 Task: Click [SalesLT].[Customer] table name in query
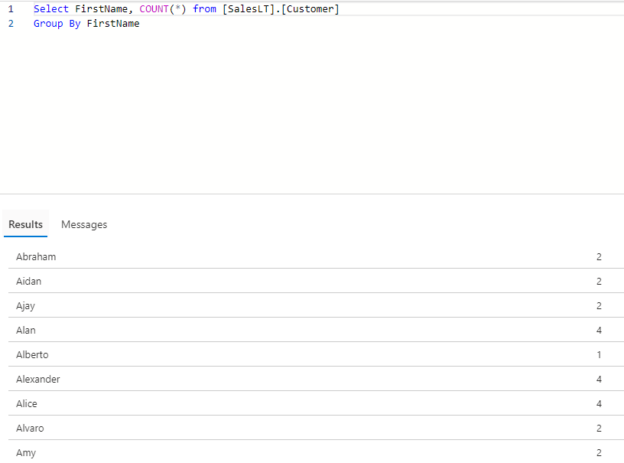point(281,9)
